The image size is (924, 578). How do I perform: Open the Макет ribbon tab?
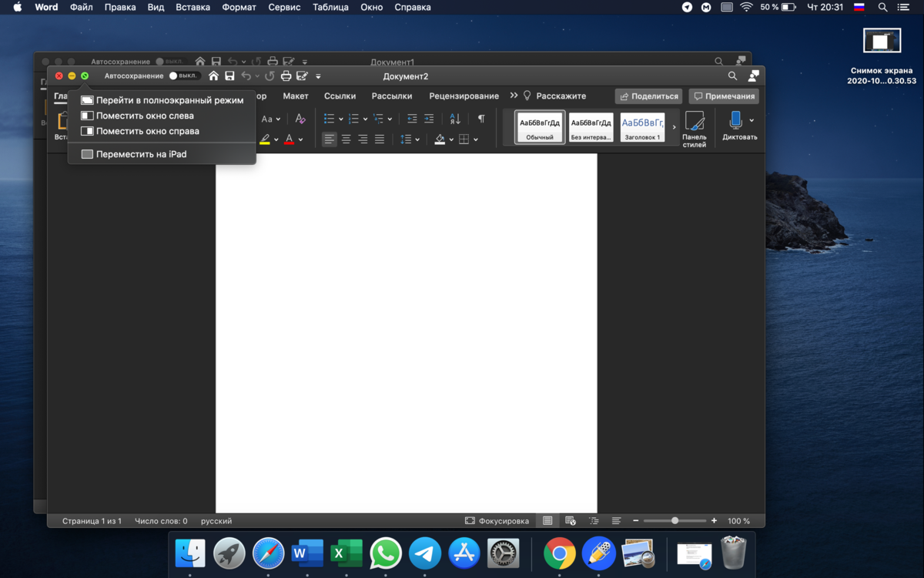(296, 96)
